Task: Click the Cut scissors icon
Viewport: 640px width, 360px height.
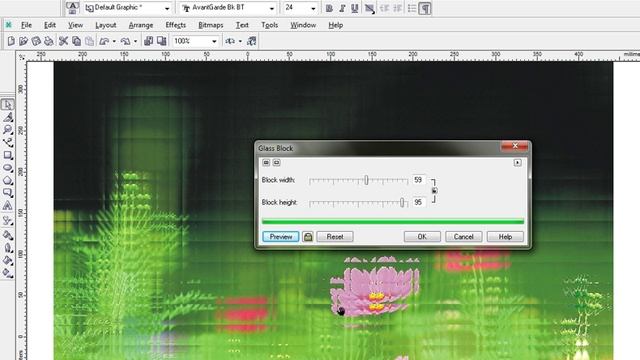Action: (x=63, y=41)
